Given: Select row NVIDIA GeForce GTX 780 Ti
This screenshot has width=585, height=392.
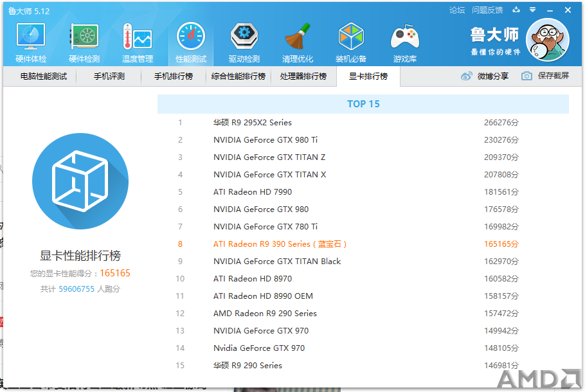Looking at the screenshot, I should click(363, 226).
